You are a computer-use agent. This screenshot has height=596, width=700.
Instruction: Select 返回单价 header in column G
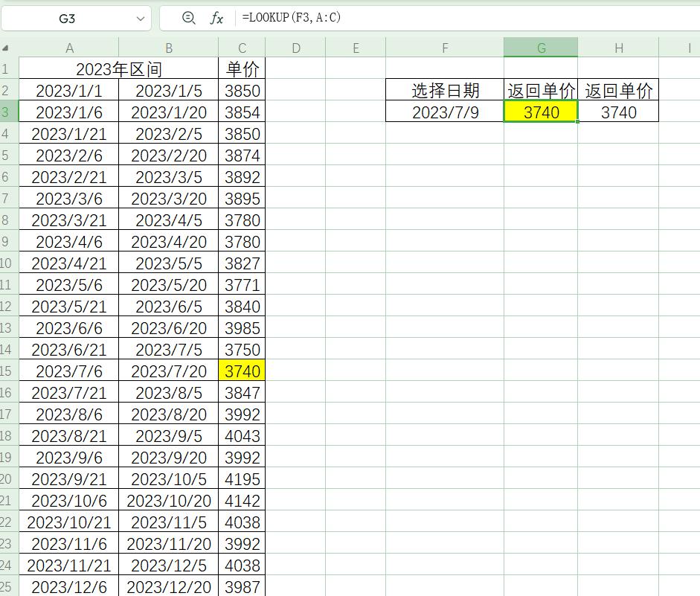tap(541, 90)
